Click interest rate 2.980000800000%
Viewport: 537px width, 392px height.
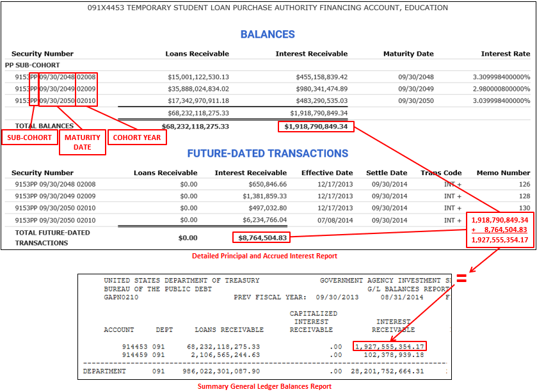click(x=501, y=89)
